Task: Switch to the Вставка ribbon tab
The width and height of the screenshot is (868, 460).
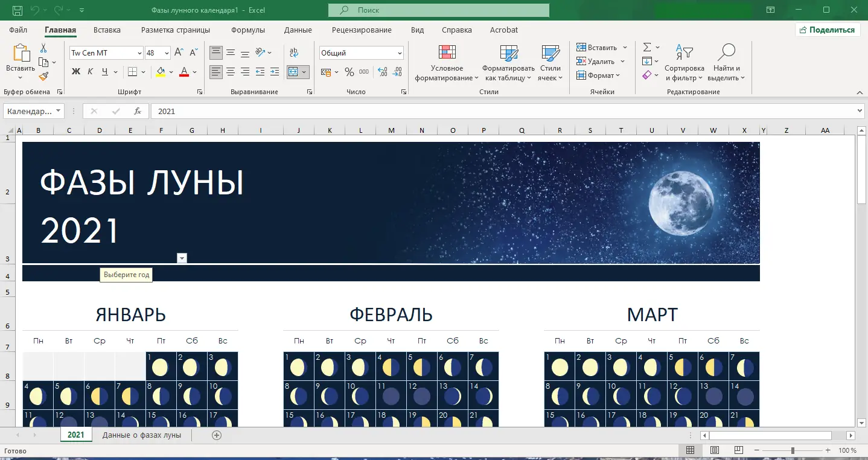Action: tap(106, 30)
